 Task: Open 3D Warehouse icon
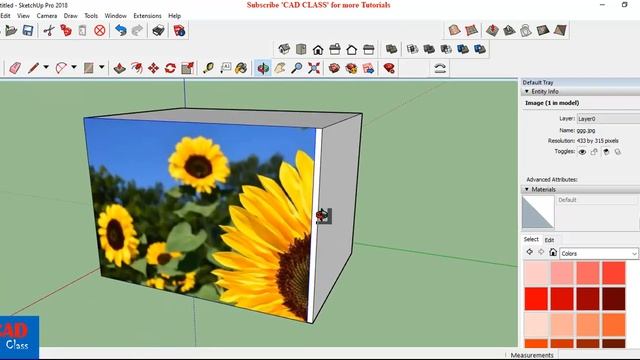[x=334, y=68]
